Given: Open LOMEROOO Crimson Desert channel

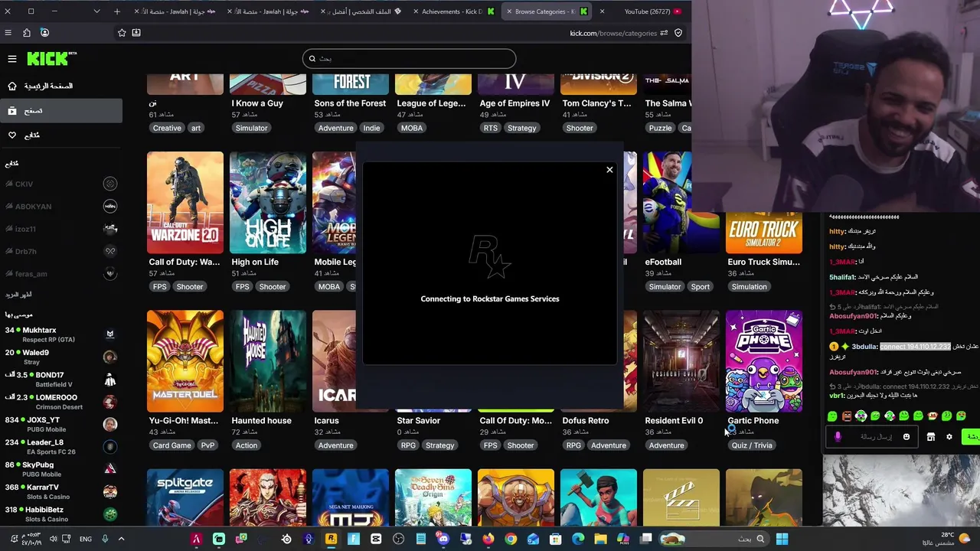Looking at the screenshot, I should pos(61,402).
